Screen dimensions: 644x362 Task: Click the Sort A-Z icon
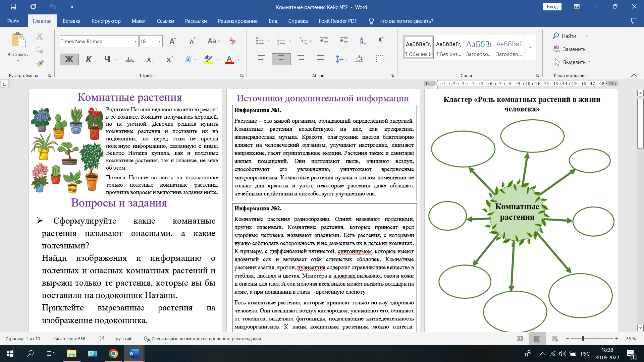click(x=363, y=41)
